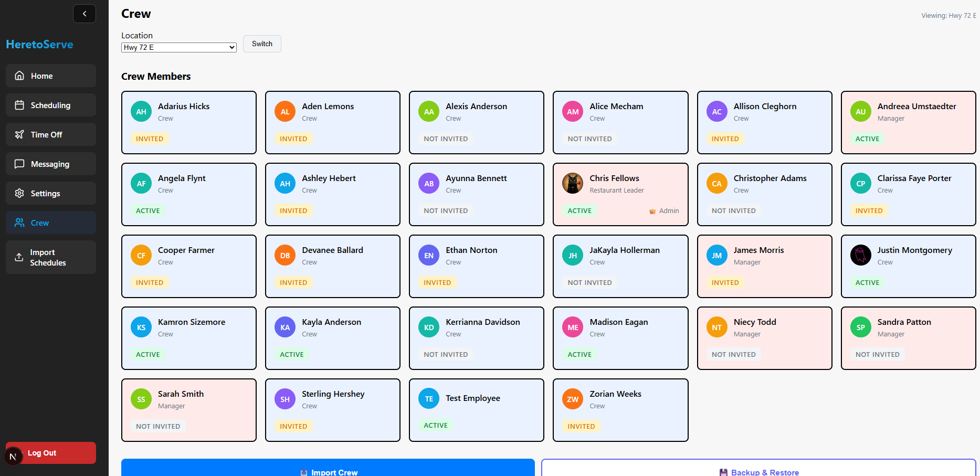
Task: Click the Import Schedules upload icon
Action: click(x=19, y=257)
